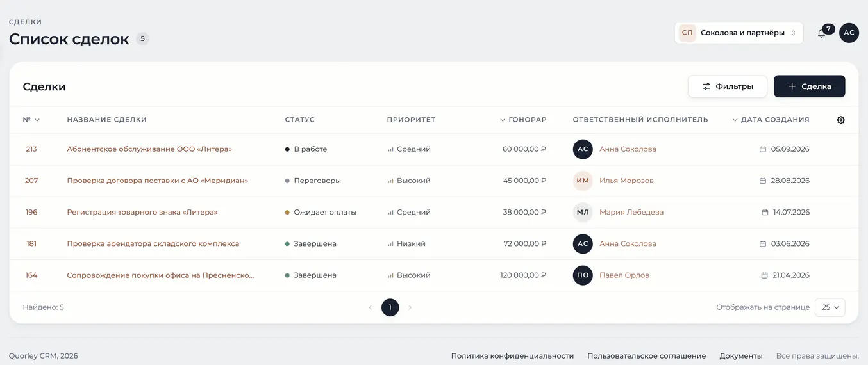Click АС avatar in deal 213 row

tap(583, 149)
